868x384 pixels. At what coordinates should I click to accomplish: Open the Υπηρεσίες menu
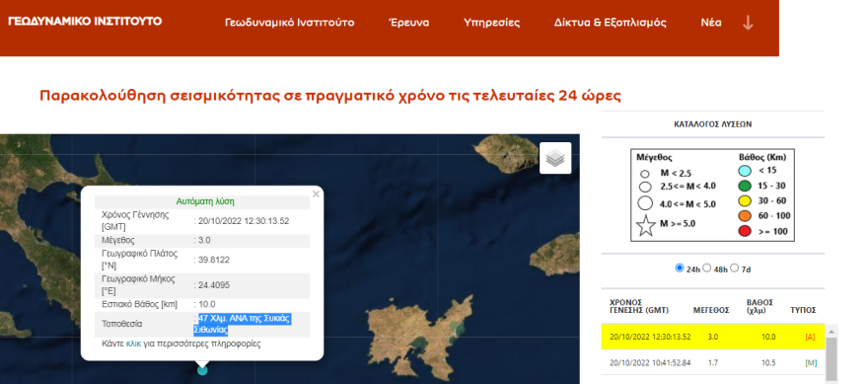(491, 23)
